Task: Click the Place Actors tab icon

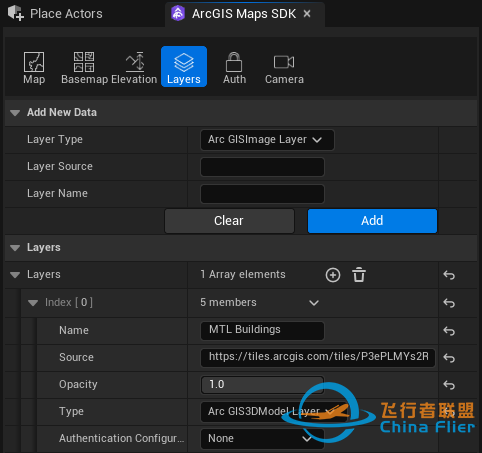Action: [16, 13]
